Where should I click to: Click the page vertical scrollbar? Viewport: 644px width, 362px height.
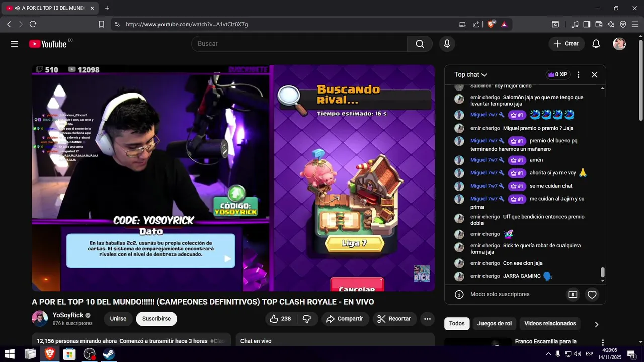tap(640, 79)
